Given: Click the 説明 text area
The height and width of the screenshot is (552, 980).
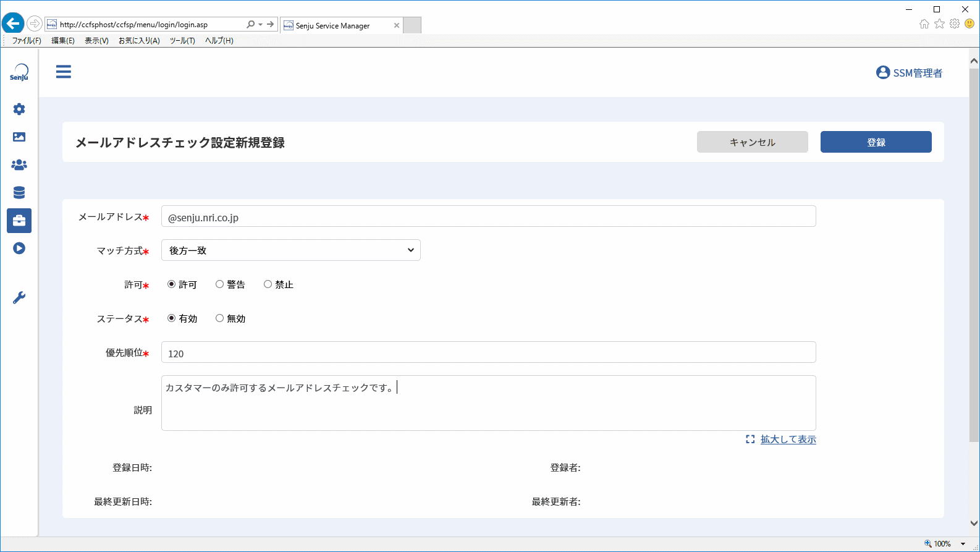Looking at the screenshot, I should point(489,403).
